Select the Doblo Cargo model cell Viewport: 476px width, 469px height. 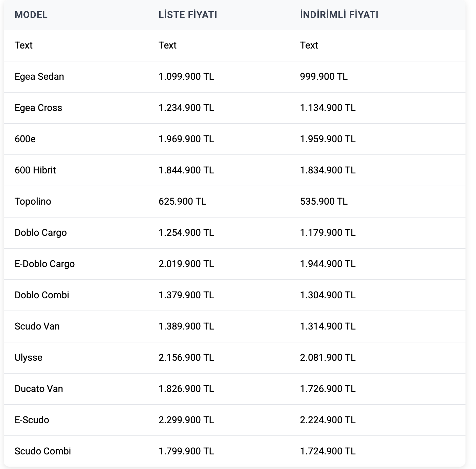41,233
